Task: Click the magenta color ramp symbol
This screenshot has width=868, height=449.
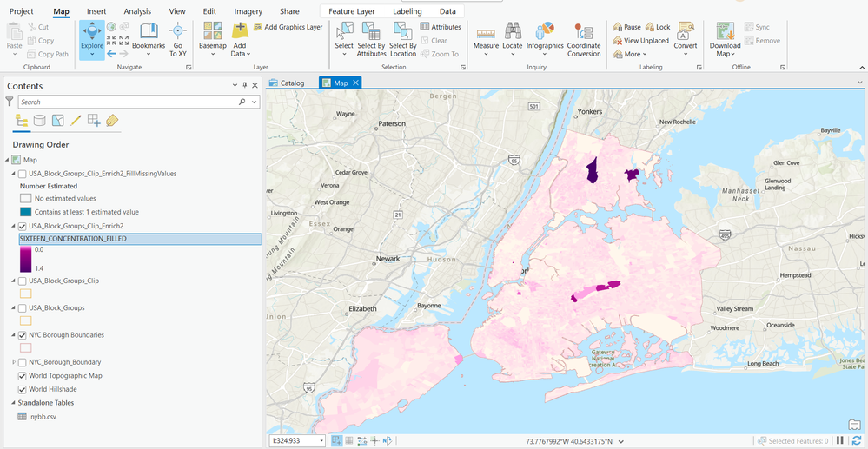Action: [x=26, y=259]
